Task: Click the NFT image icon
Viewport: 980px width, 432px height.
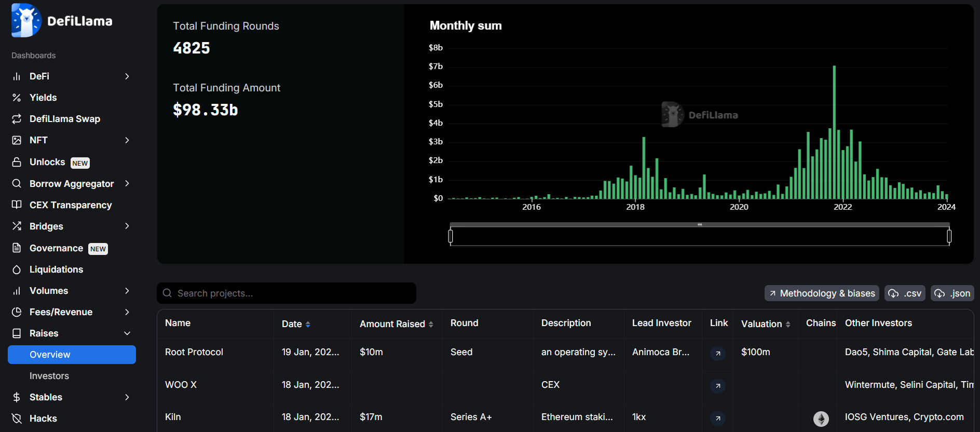Action: click(x=17, y=140)
